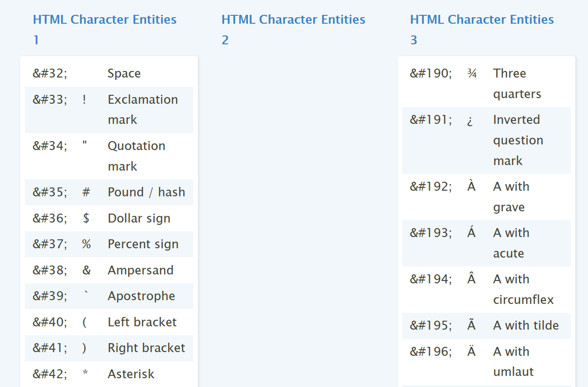Click the % symbol in Percent sign row

pyautogui.click(x=86, y=244)
